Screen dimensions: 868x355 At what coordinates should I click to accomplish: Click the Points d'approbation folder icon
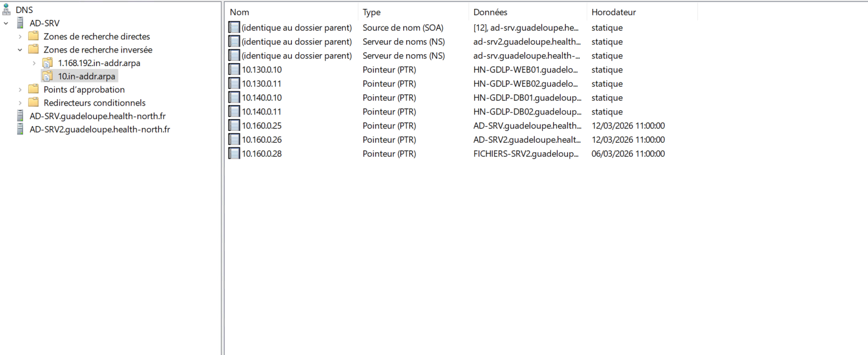[x=33, y=89]
